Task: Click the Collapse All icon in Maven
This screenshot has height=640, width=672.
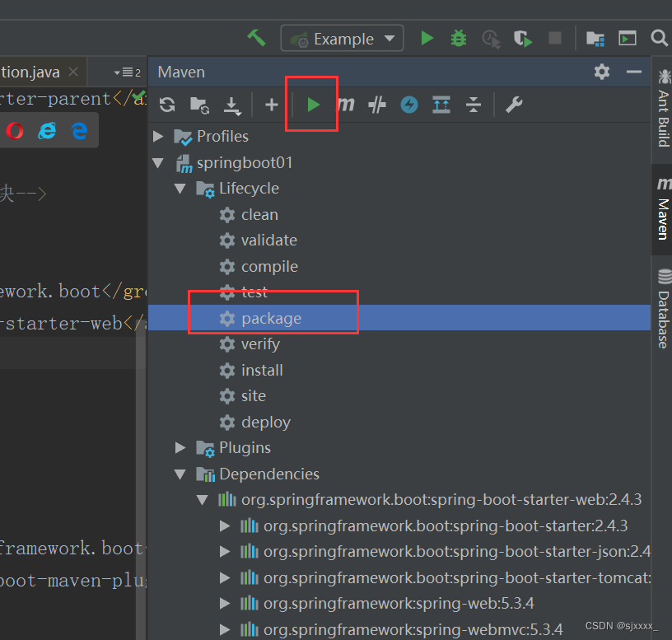Action: point(474,105)
